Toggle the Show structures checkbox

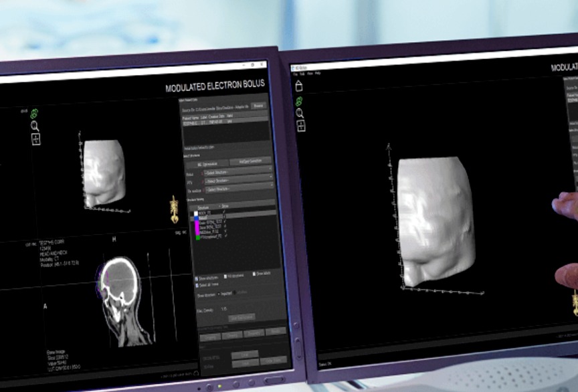click(x=197, y=279)
